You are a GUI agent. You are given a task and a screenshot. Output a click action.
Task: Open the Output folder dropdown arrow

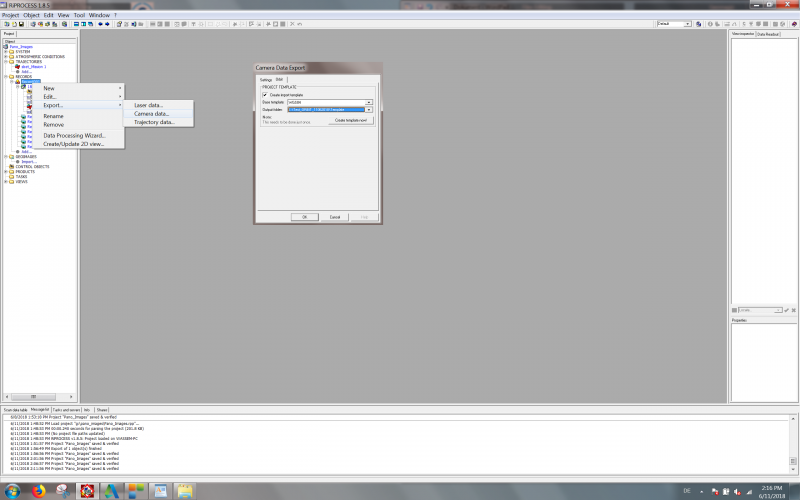point(368,110)
